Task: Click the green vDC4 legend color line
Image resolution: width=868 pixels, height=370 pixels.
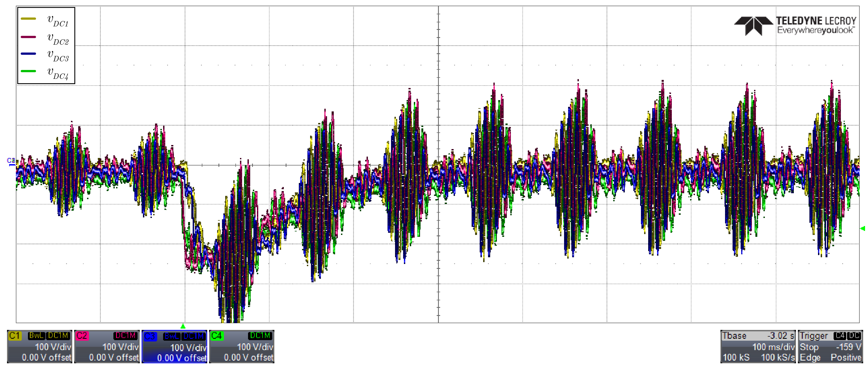Action: 28,71
